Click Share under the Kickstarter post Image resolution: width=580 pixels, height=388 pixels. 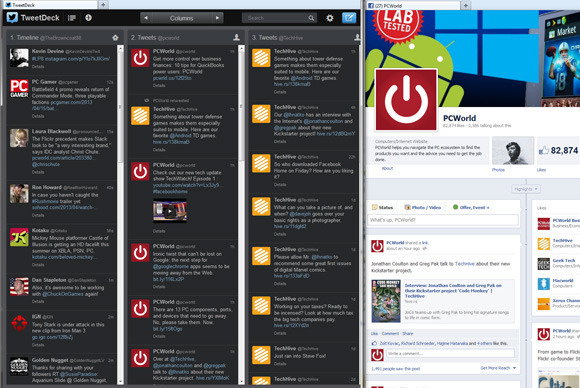point(408,333)
